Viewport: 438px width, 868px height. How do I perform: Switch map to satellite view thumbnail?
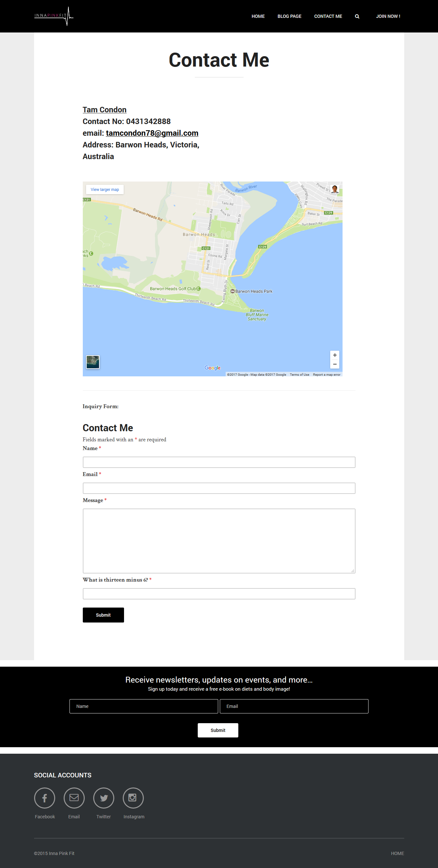coord(93,362)
